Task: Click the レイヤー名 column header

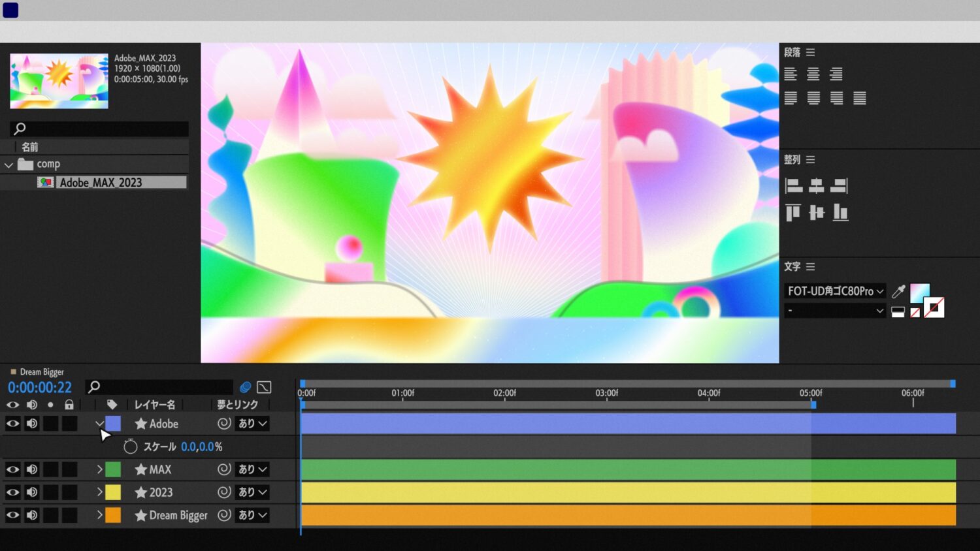Action: coord(154,405)
